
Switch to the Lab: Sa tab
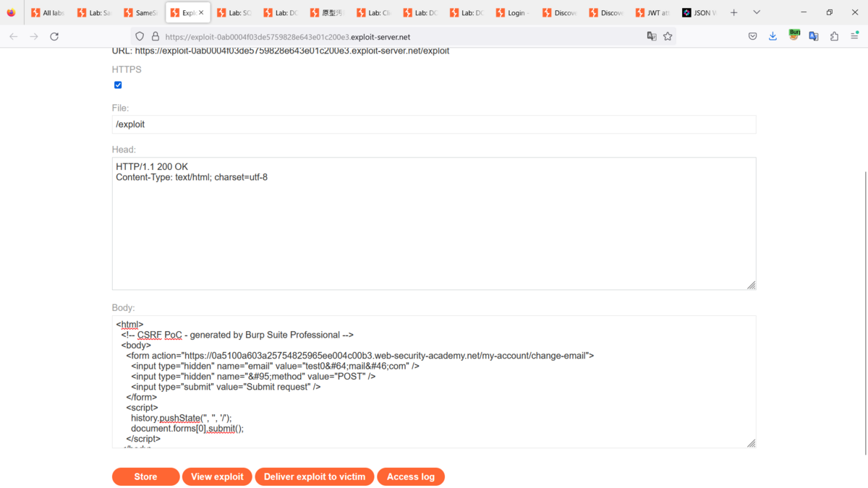(x=93, y=13)
